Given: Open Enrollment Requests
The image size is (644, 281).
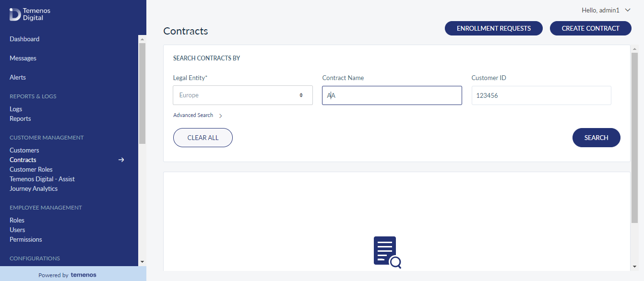Looking at the screenshot, I should point(494,28).
